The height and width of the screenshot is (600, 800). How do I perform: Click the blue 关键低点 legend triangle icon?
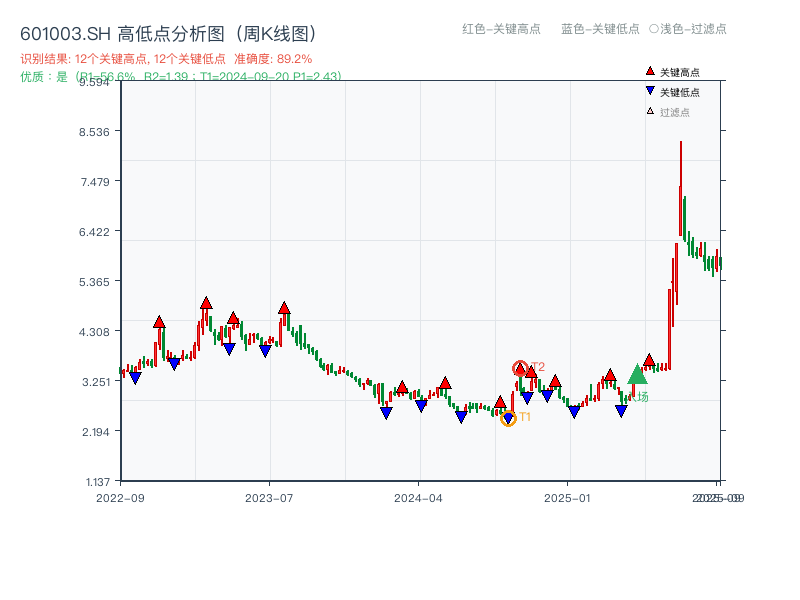[x=650, y=91]
